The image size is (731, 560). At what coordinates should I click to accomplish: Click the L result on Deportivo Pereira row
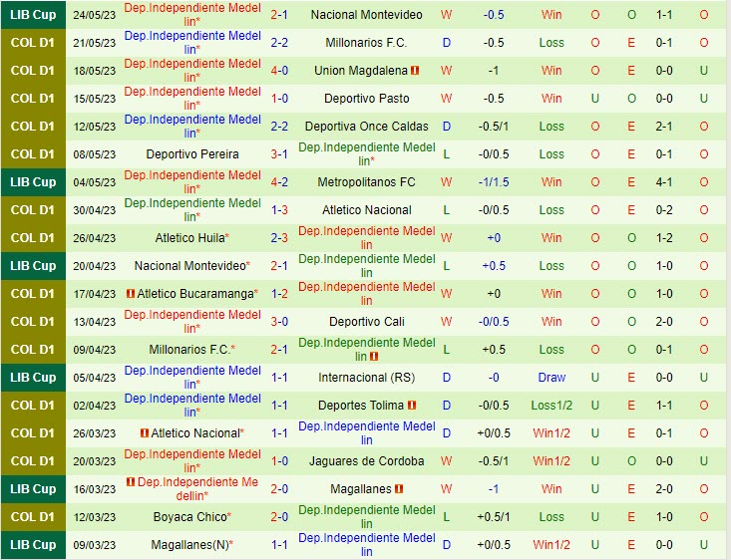446,154
